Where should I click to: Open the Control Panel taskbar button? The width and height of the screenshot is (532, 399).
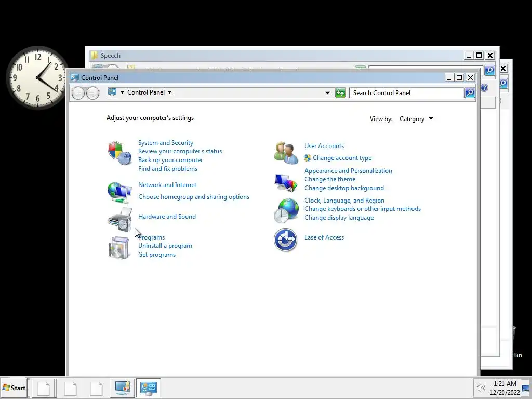(148, 388)
